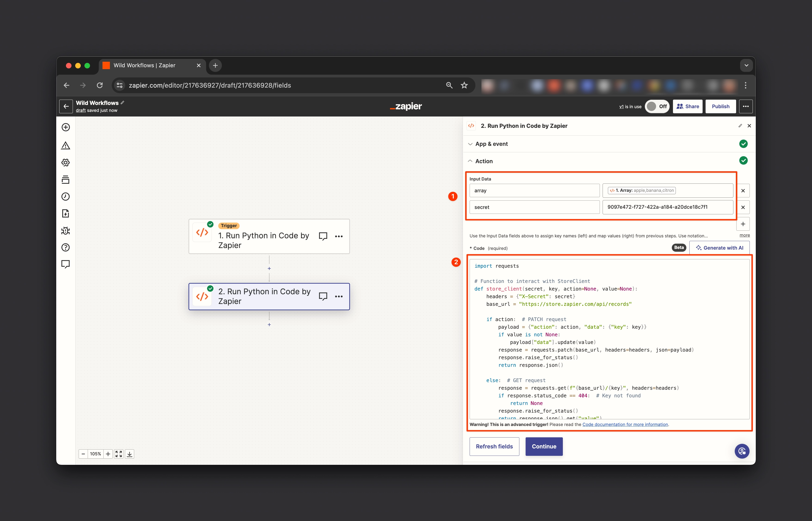This screenshot has height=521, width=812.
Task: Add comment on step 1 trigger card
Action: coord(323,236)
